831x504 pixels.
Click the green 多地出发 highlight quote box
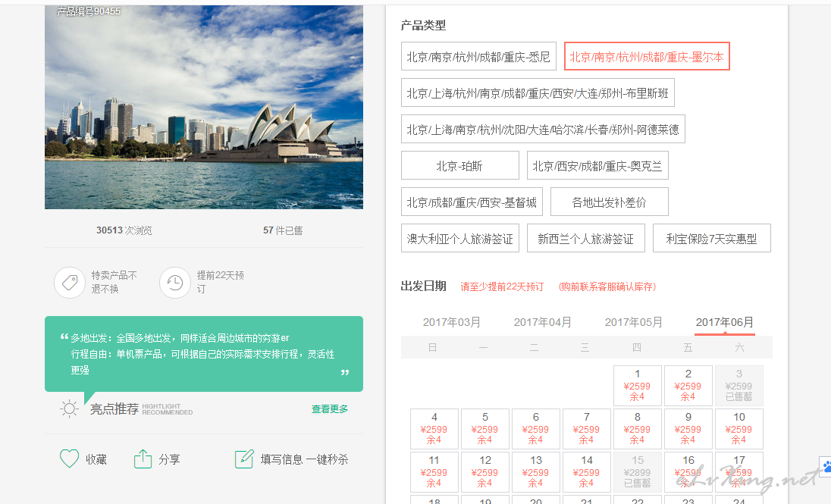(204, 354)
